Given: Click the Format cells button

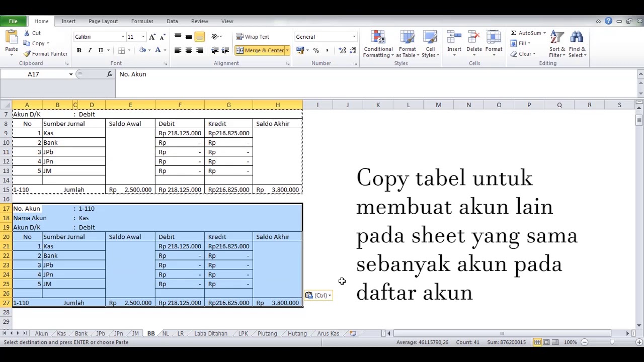Looking at the screenshot, I should tap(494, 43).
